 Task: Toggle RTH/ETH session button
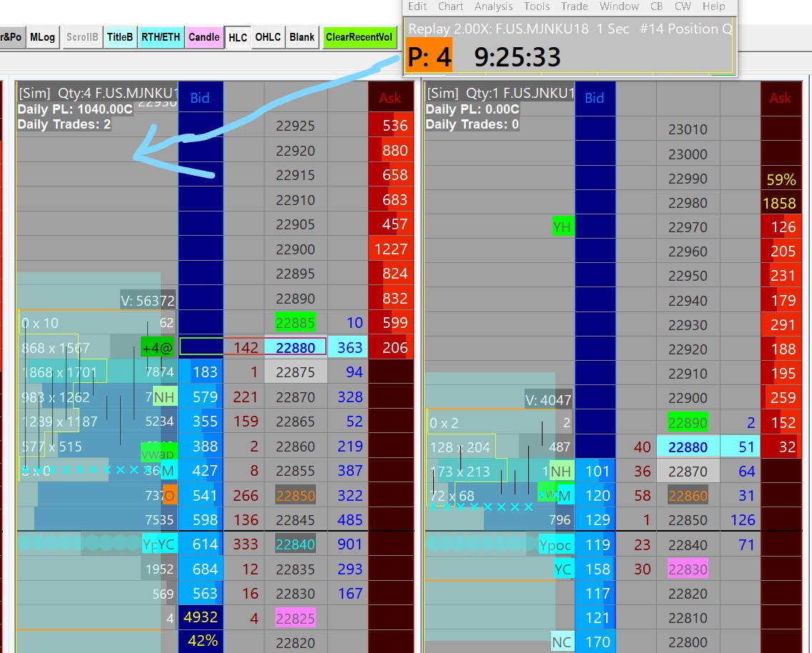tap(161, 37)
